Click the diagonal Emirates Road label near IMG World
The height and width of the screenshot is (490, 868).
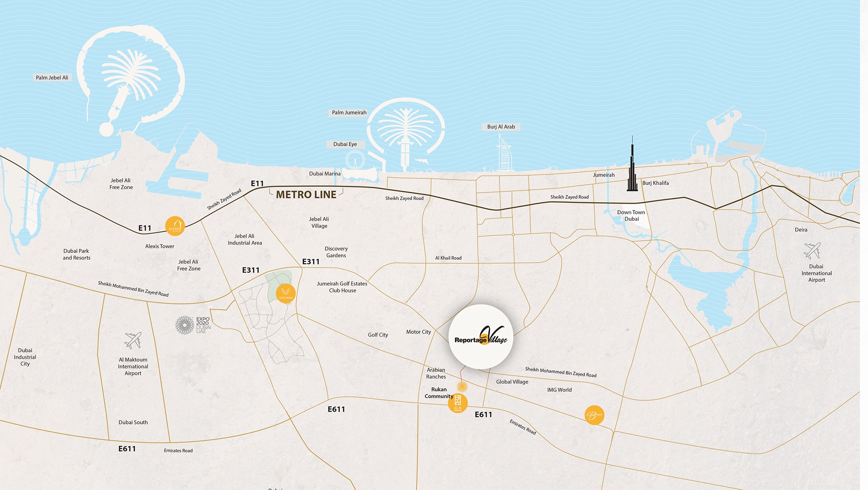[x=523, y=427]
